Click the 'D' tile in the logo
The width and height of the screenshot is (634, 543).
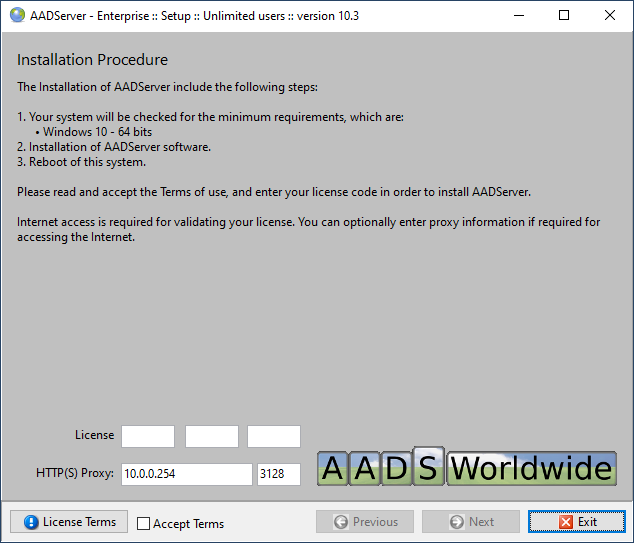coord(397,469)
